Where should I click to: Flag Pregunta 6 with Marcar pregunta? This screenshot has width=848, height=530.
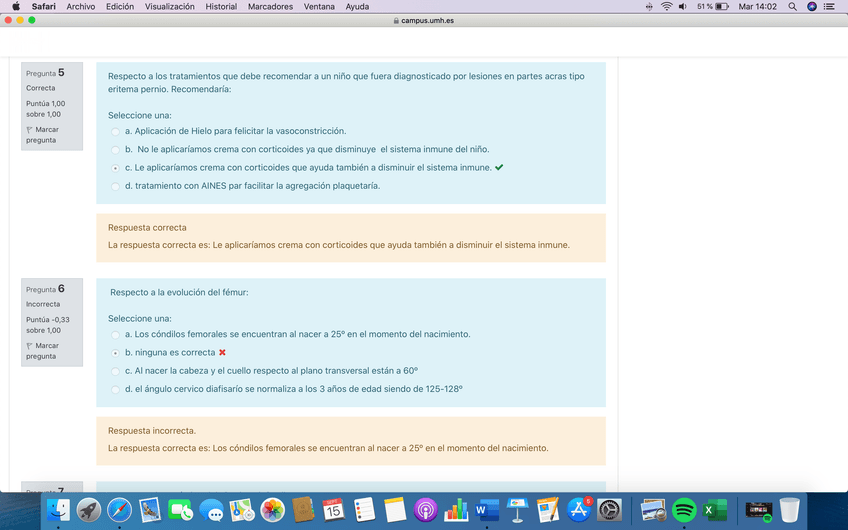coord(42,351)
